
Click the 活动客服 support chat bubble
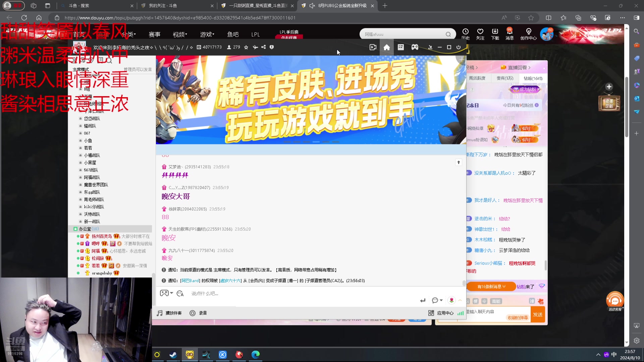click(615, 301)
